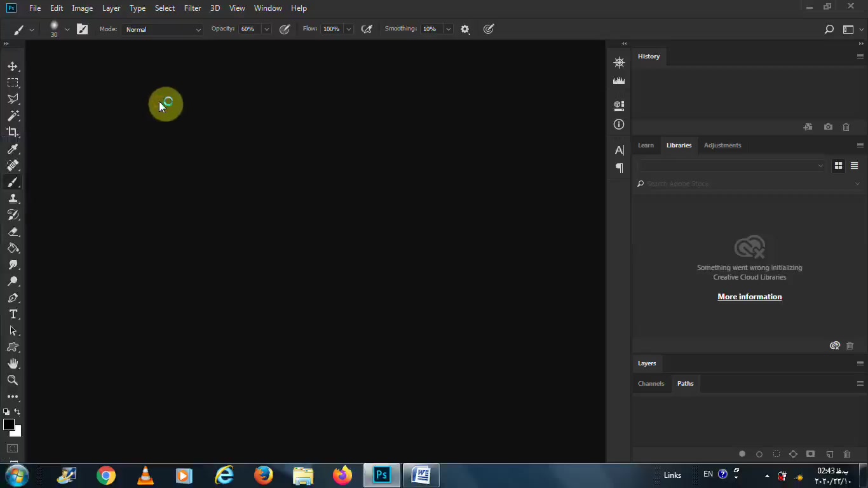Choose the Eyedropper tool
This screenshot has height=488, width=868.
[13, 149]
